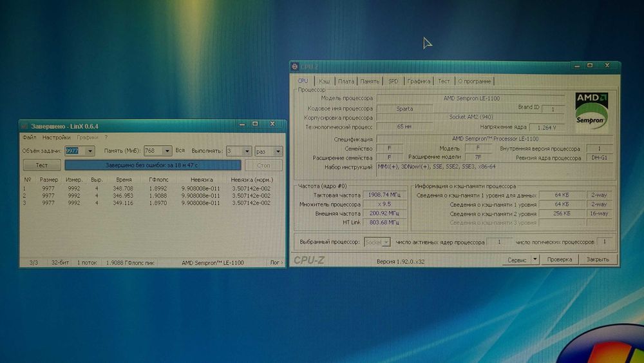Click the CPU-Z title bar app icon

coord(294,66)
